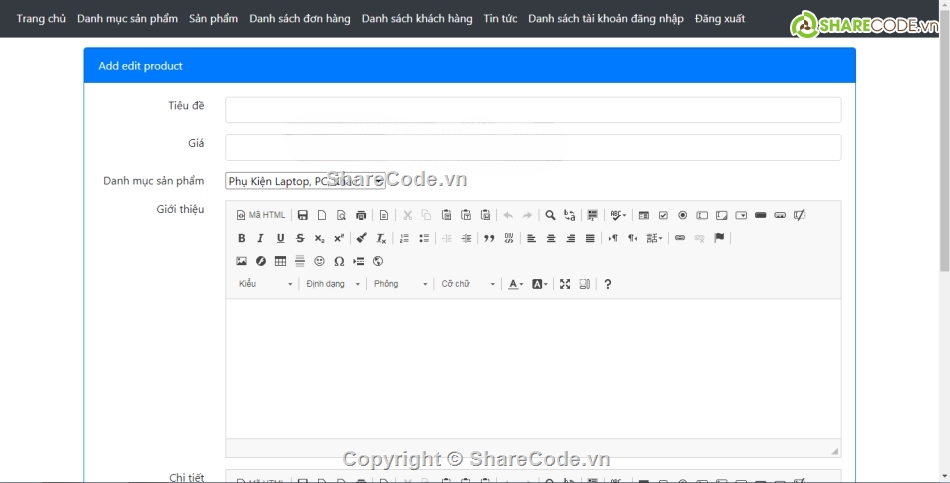Screen dimensions: 950x483
Task: Click the About CKEditor question mark
Action: coord(608,284)
